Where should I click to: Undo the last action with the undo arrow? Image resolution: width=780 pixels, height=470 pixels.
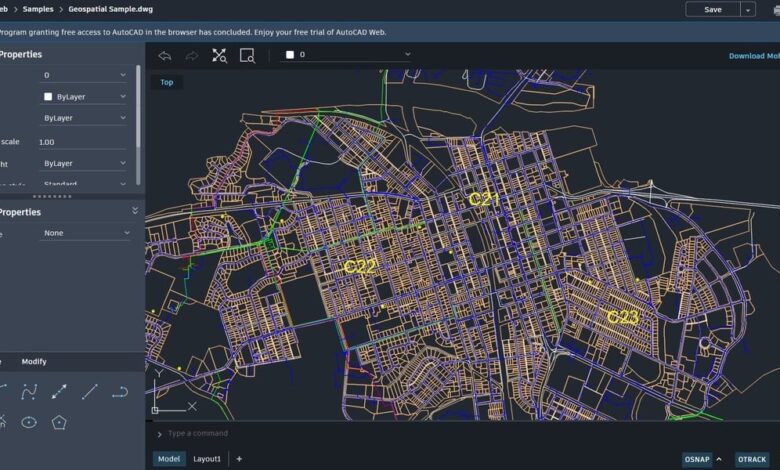click(165, 56)
